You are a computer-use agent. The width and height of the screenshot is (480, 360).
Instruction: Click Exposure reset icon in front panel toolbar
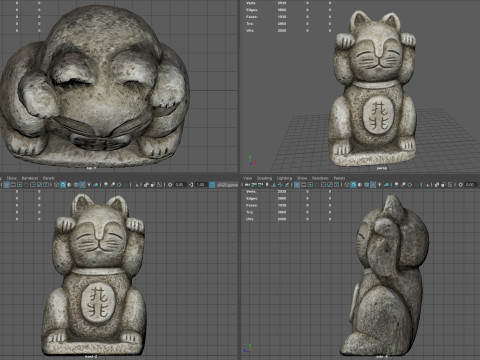(x=170, y=184)
